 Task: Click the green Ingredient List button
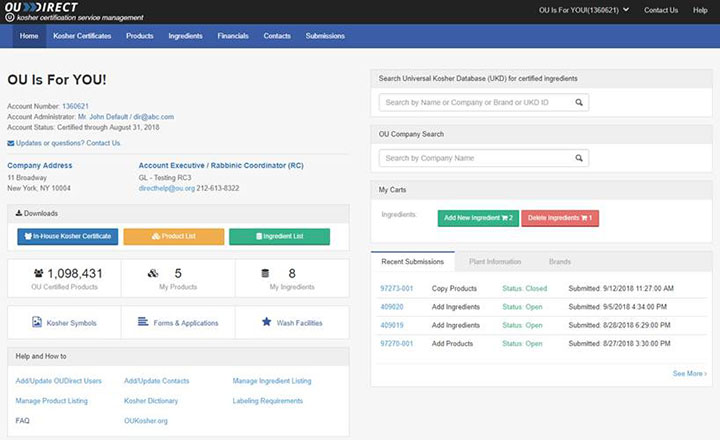279,236
